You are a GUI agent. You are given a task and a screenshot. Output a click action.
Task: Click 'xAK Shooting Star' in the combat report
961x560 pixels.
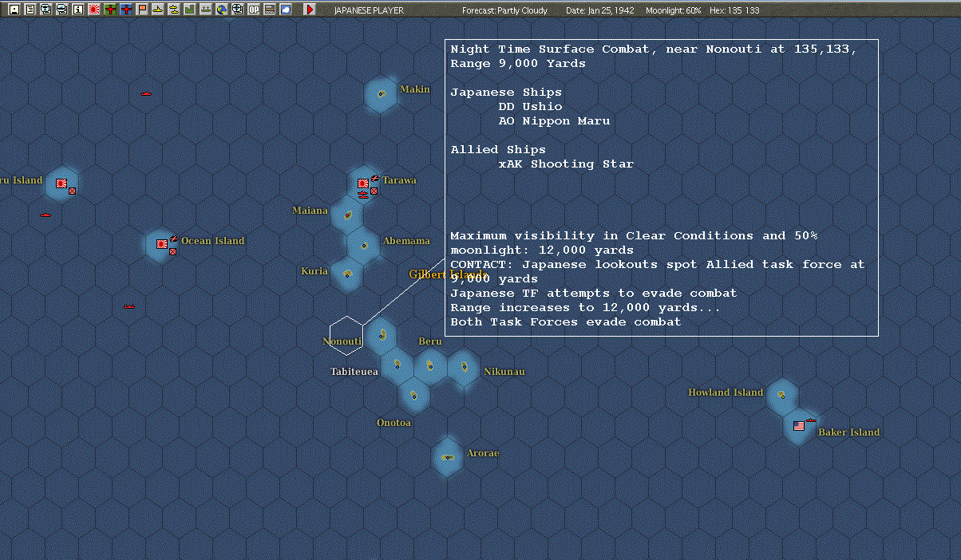point(566,164)
